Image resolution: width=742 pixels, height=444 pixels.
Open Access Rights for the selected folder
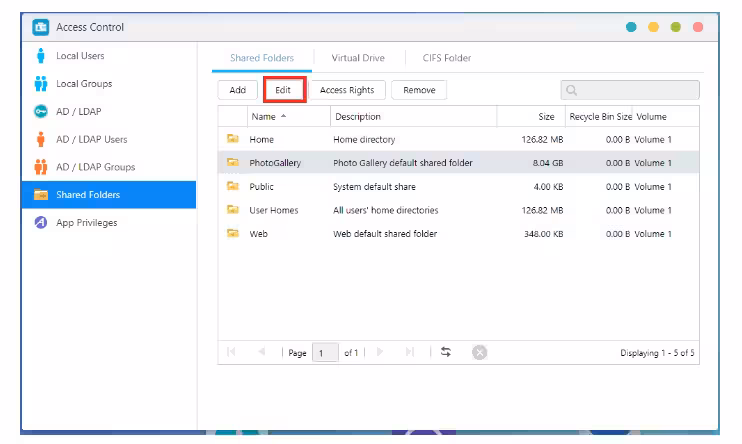[347, 90]
